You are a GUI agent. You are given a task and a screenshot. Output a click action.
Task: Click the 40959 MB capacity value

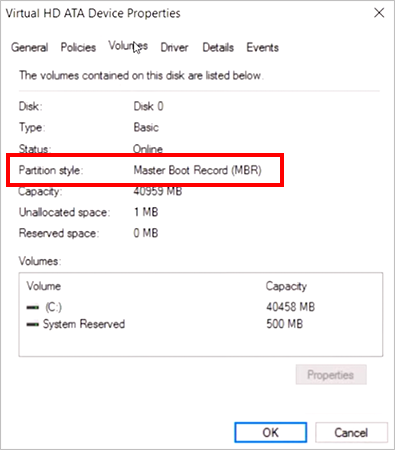158,191
